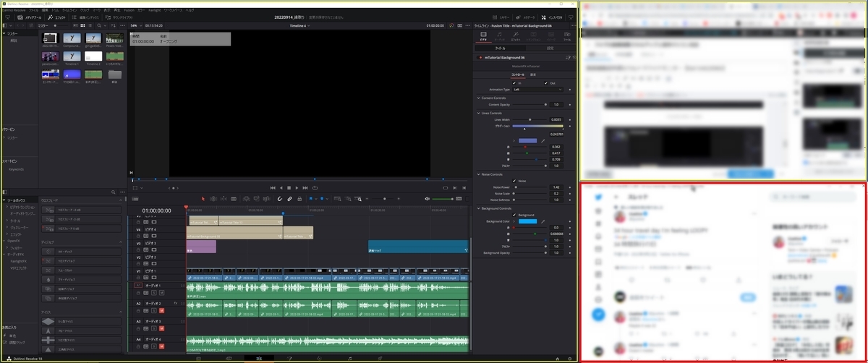Toggle the In animation checkbox
The height and width of the screenshot is (363, 868).
[514, 83]
